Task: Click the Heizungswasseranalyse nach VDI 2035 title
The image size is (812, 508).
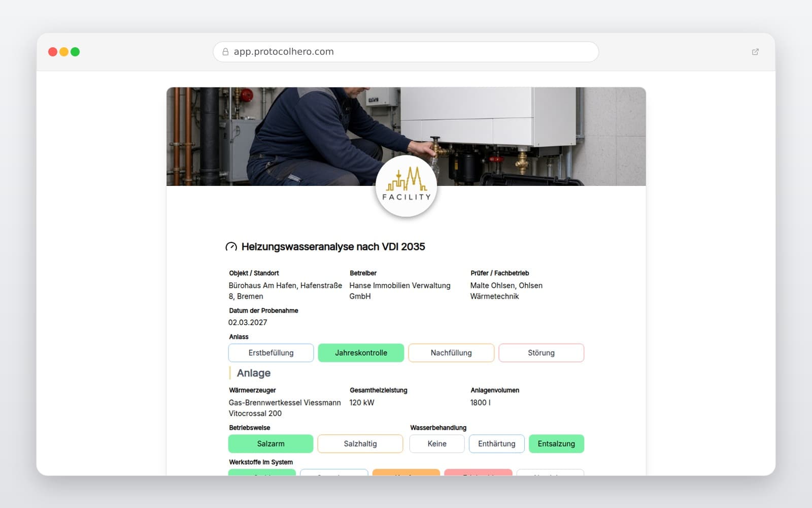Action: pos(333,247)
